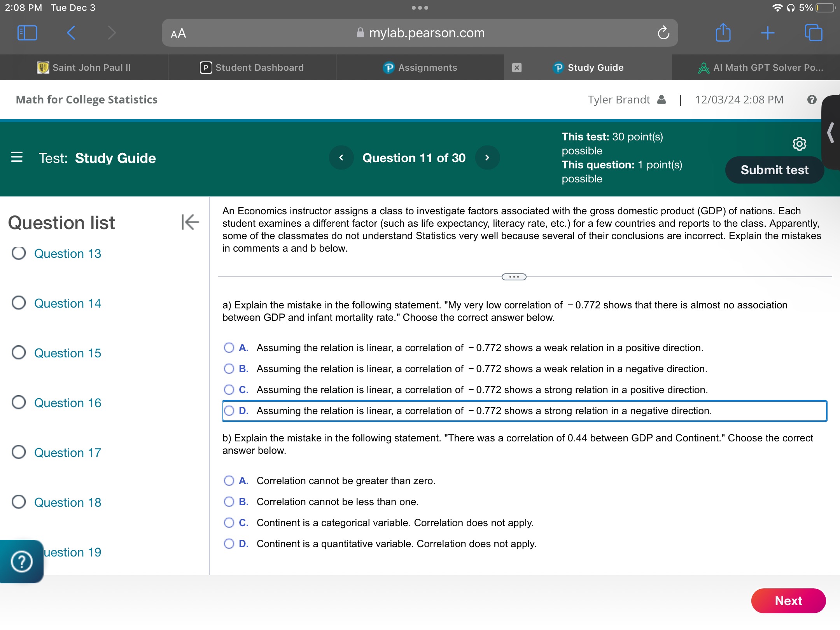Click the Submit test button

click(x=774, y=170)
